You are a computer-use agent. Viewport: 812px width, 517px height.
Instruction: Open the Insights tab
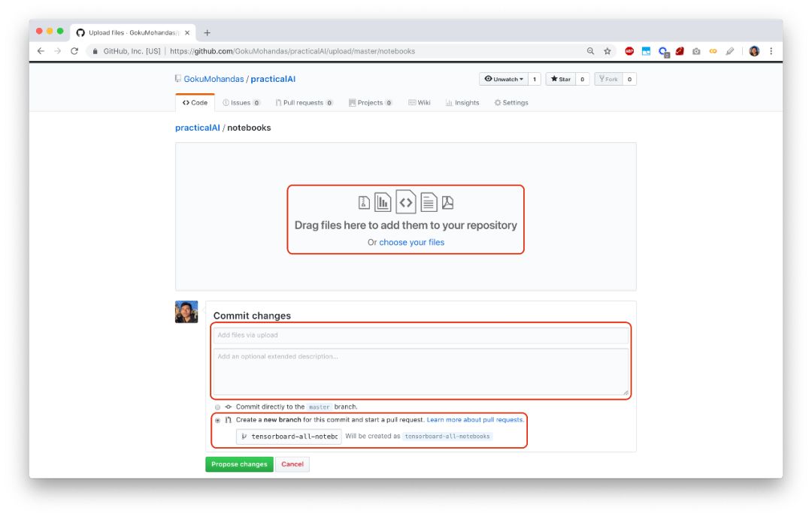[462, 102]
